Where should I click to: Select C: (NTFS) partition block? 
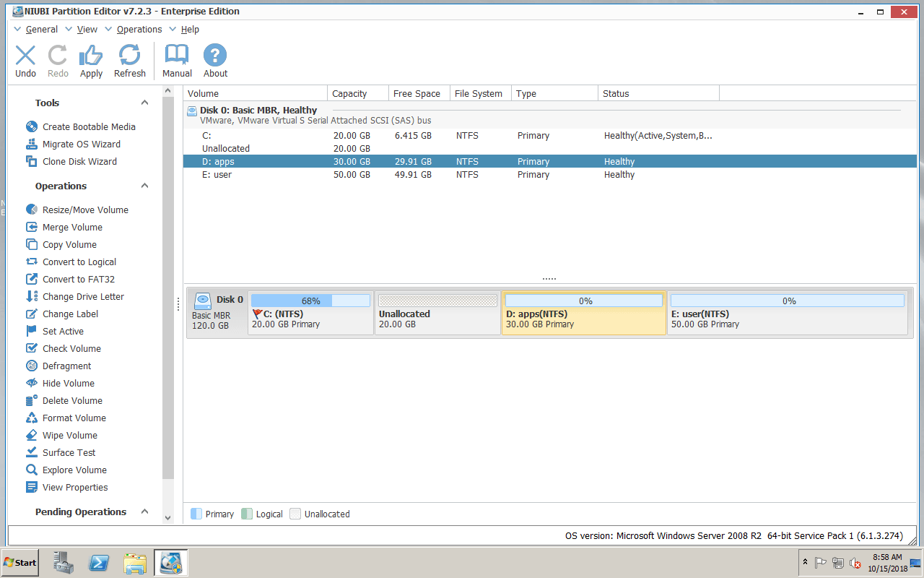point(311,313)
